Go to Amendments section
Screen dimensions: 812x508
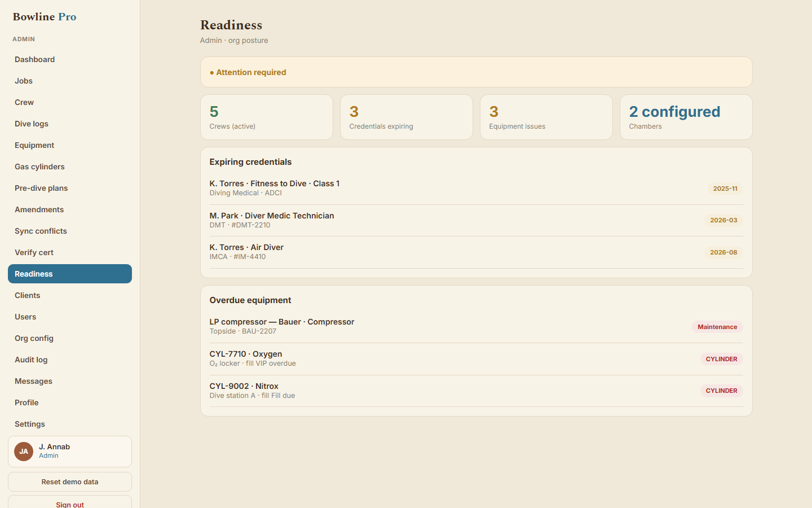pyautogui.click(x=70, y=209)
